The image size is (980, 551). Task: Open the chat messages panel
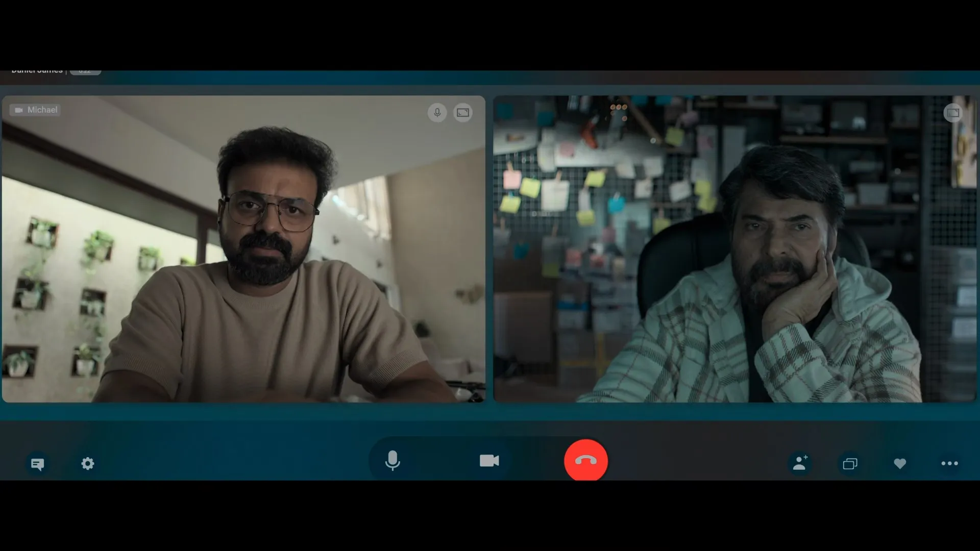(x=37, y=464)
